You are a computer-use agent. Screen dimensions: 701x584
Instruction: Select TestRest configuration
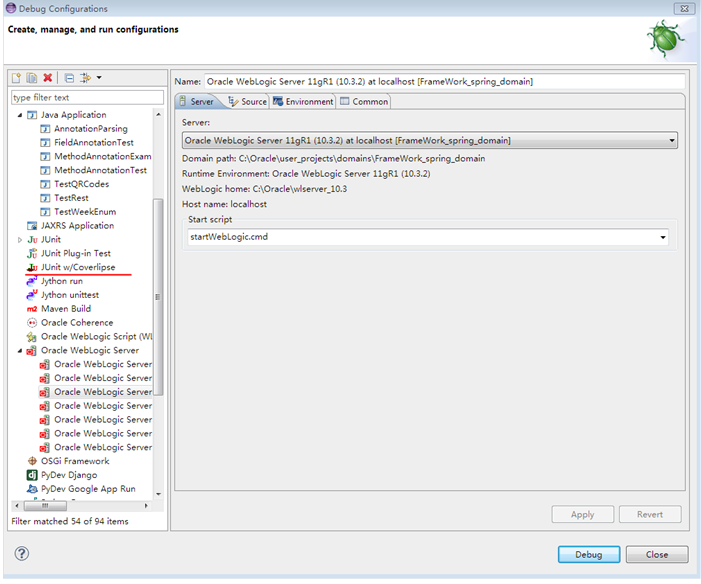click(71, 198)
